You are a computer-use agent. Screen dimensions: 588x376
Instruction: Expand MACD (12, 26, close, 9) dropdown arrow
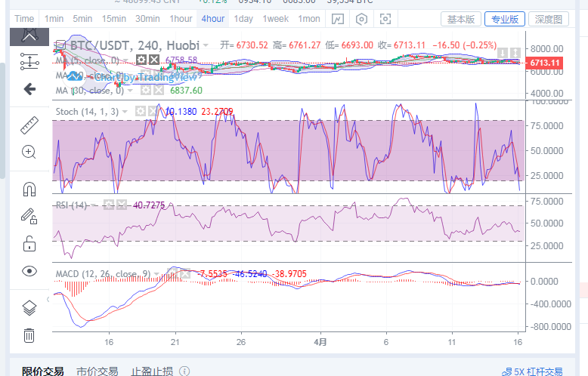pos(156,274)
